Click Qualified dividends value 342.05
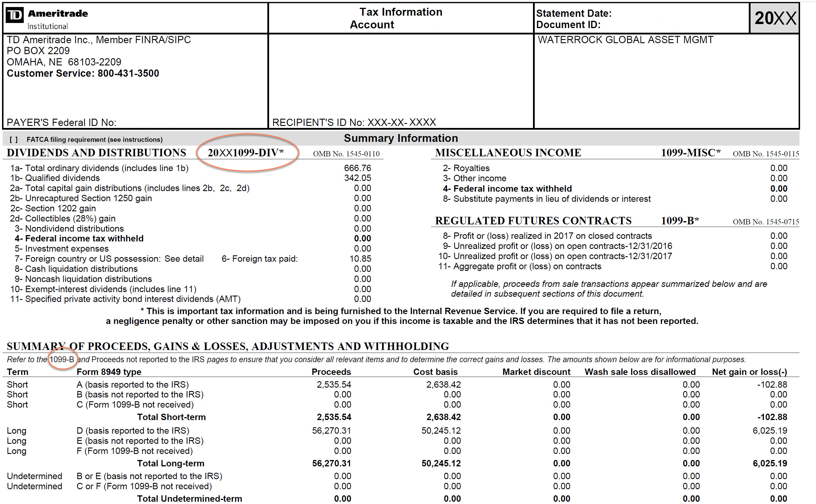 pos(357,178)
